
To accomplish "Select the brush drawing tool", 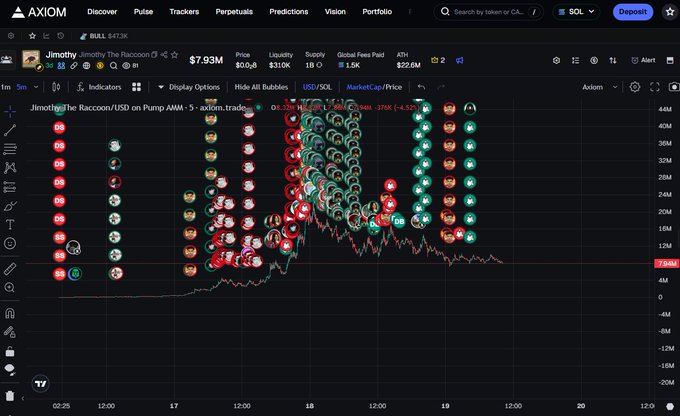I will point(10,206).
